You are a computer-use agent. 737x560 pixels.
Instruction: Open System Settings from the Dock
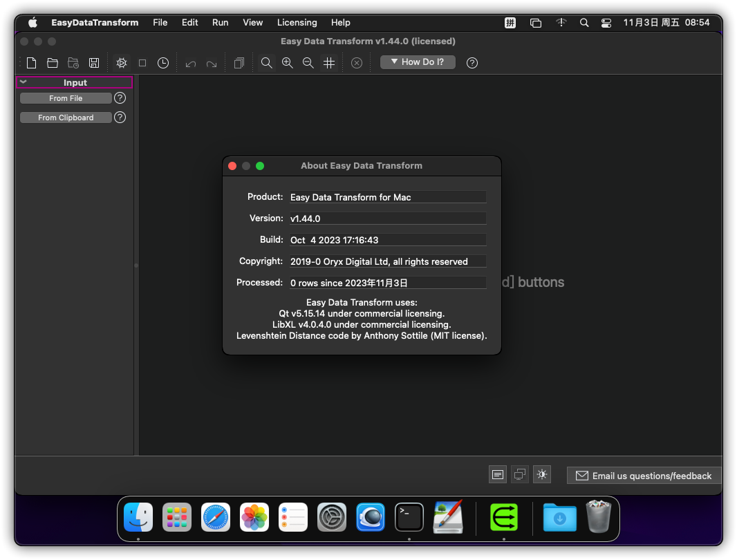click(332, 517)
